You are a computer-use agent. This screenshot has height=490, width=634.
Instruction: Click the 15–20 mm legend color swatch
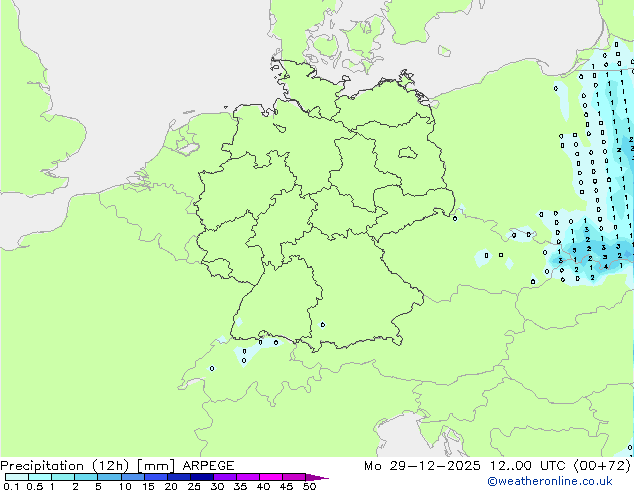(155, 477)
